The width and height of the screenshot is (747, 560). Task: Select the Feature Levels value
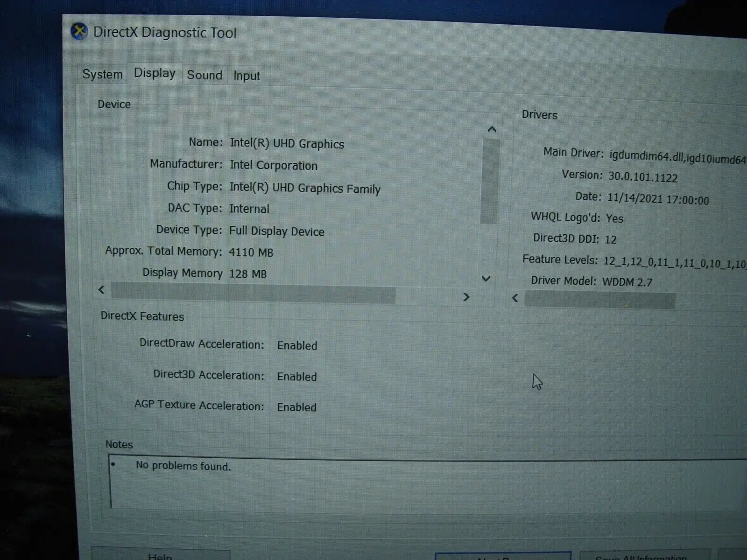click(x=675, y=263)
